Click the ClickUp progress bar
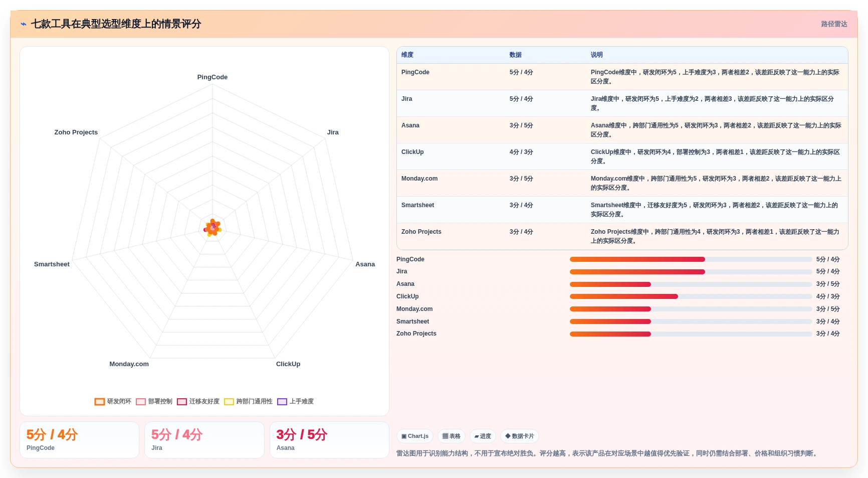868x478 pixels. pos(691,296)
